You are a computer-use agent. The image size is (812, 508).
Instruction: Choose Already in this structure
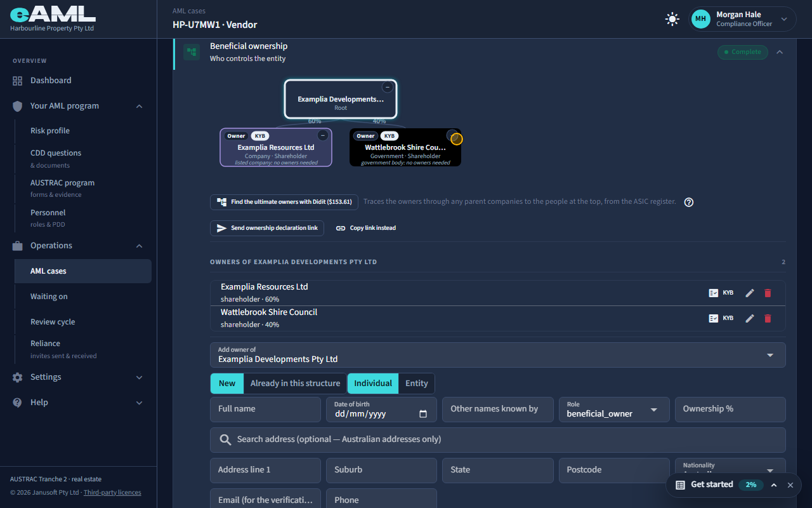pos(295,383)
